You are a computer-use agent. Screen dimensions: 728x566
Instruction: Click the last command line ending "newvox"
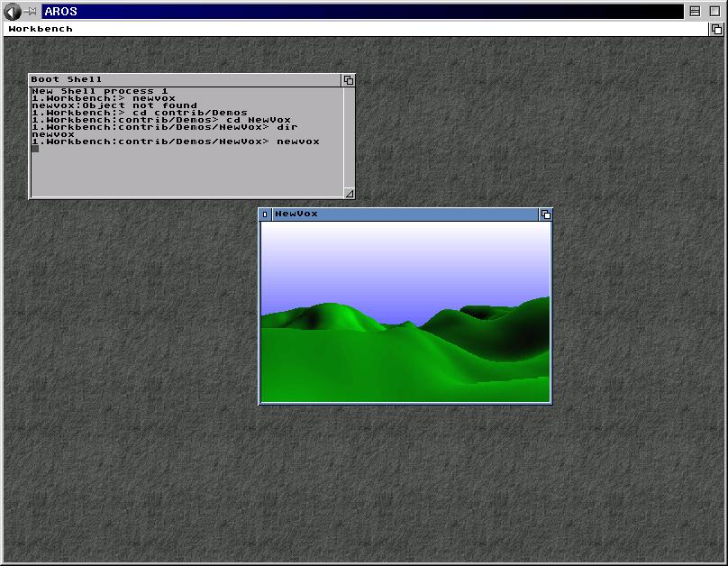click(x=176, y=141)
